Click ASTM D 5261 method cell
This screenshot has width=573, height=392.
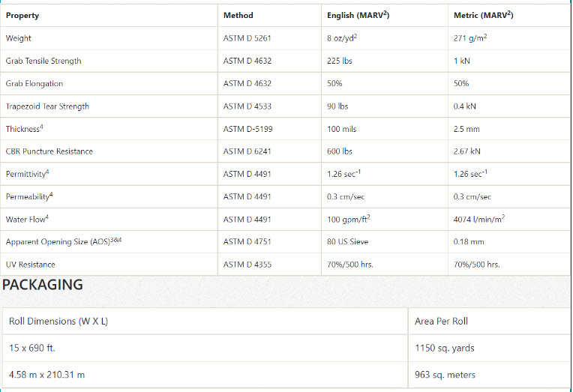tap(247, 38)
